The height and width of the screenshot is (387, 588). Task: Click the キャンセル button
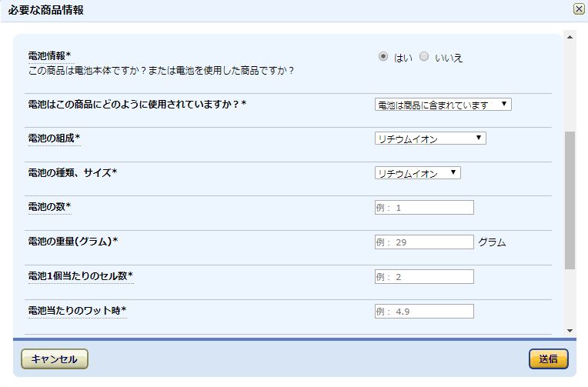pyautogui.click(x=55, y=359)
